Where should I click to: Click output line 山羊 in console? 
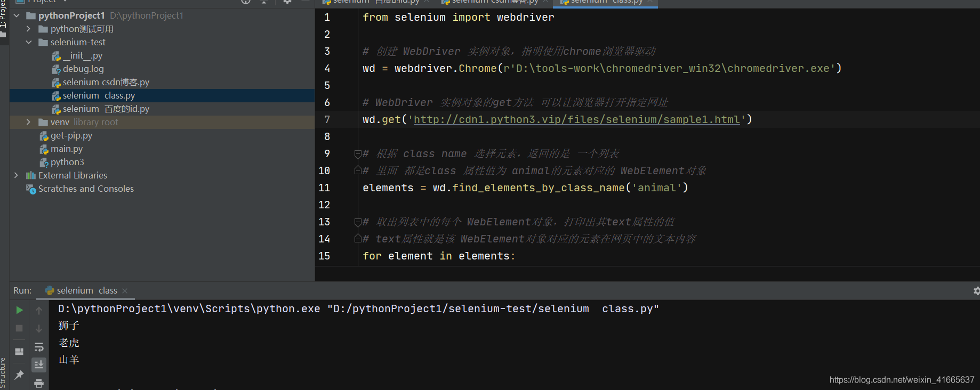click(x=69, y=360)
